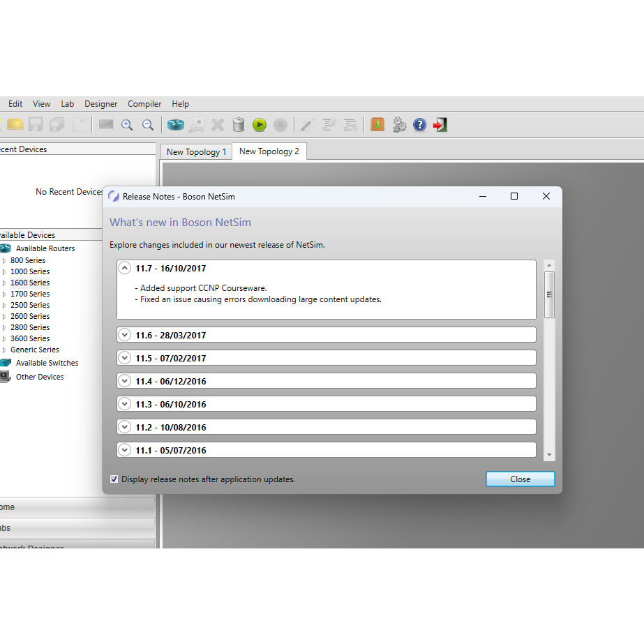The image size is (644, 644).
Task: Expand the 11.6 release notes entry
Action: 125,335
